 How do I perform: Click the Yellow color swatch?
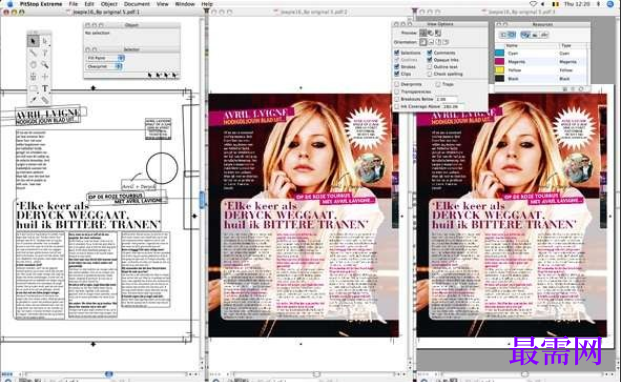pyautogui.click(x=500, y=70)
